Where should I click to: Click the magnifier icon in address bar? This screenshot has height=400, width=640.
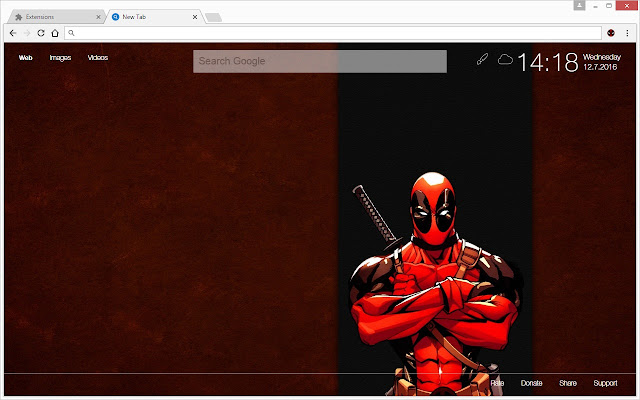click(71, 33)
